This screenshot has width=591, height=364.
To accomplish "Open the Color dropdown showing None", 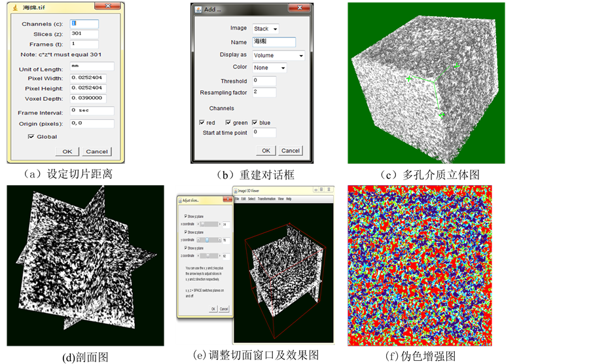I will tap(270, 68).
